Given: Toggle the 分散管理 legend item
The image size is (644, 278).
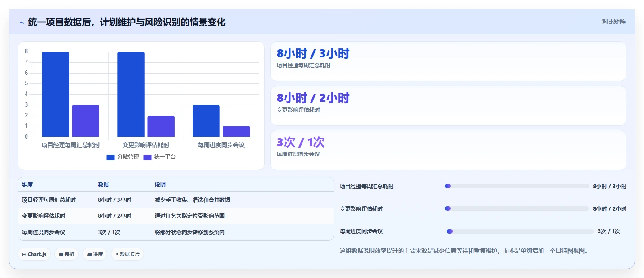Looking at the screenshot, I should point(123,157).
